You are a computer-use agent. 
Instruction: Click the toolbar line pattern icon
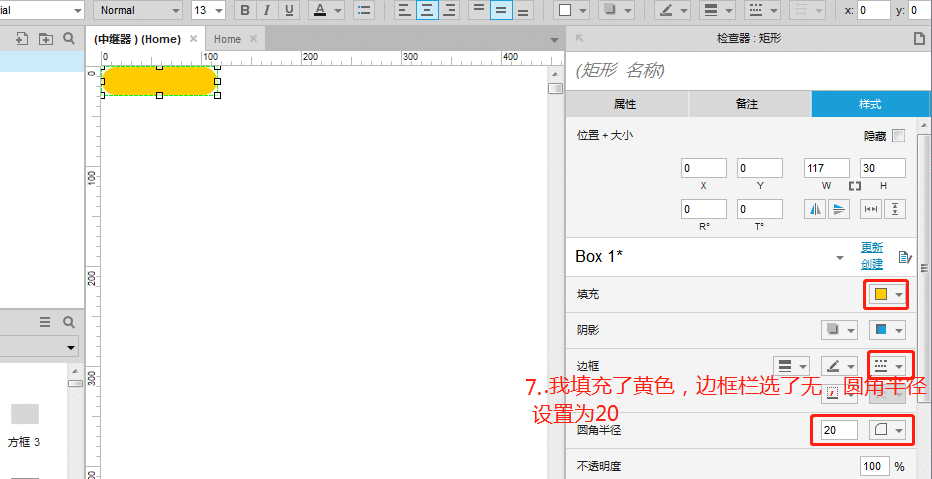point(755,10)
